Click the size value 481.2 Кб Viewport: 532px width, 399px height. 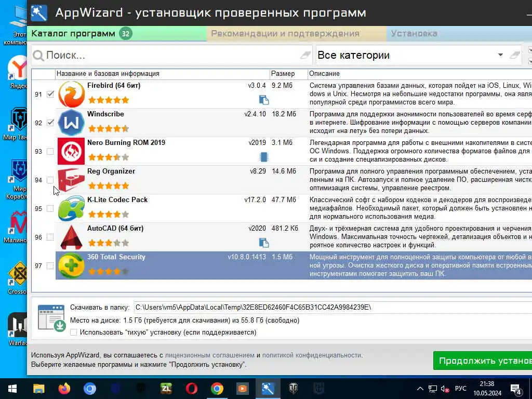point(285,229)
